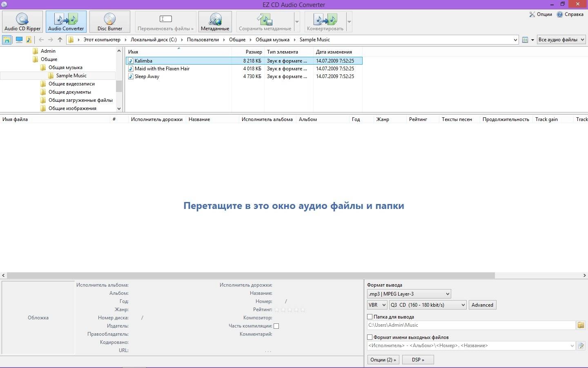Select the Общие документы folder
Screen dimensions: 588x368
(69, 92)
